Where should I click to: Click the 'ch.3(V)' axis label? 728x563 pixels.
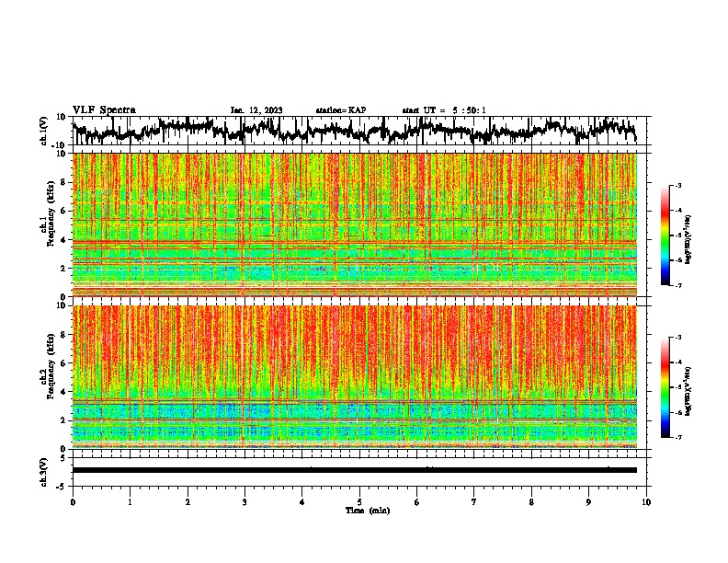point(44,472)
